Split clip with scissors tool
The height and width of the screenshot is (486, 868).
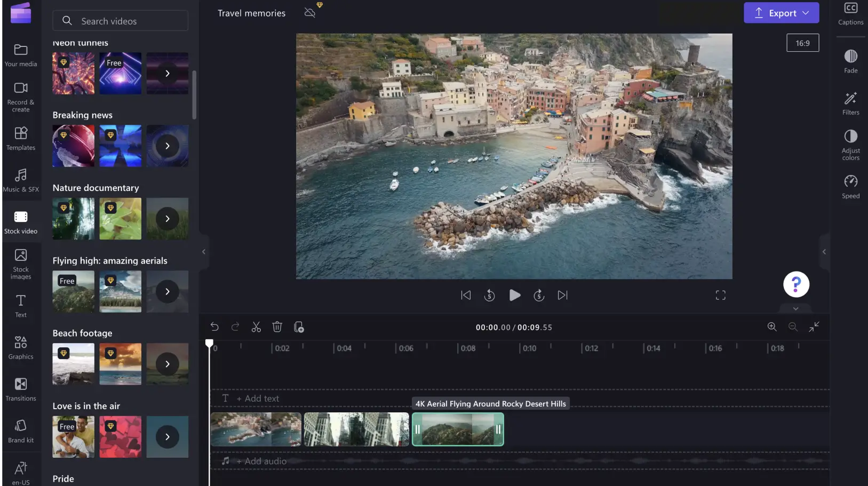256,327
